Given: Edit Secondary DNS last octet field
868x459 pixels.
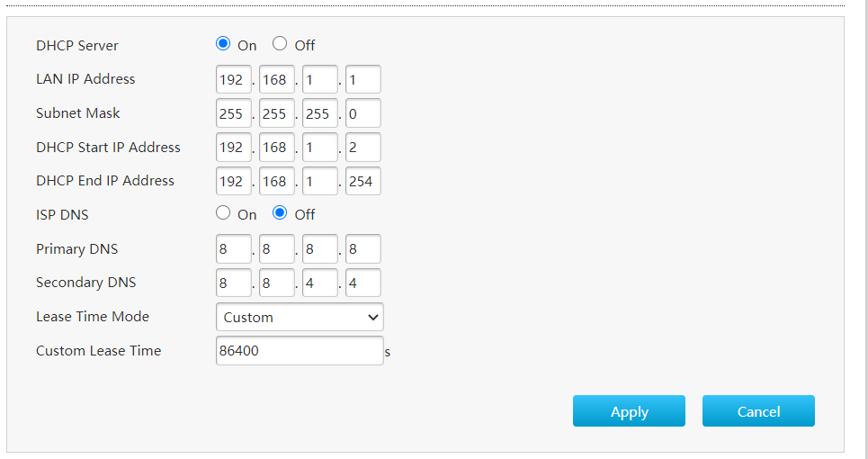Looking at the screenshot, I should (363, 283).
